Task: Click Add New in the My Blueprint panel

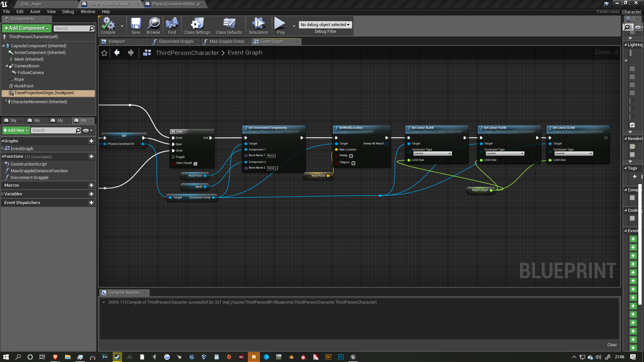Action: (15, 130)
